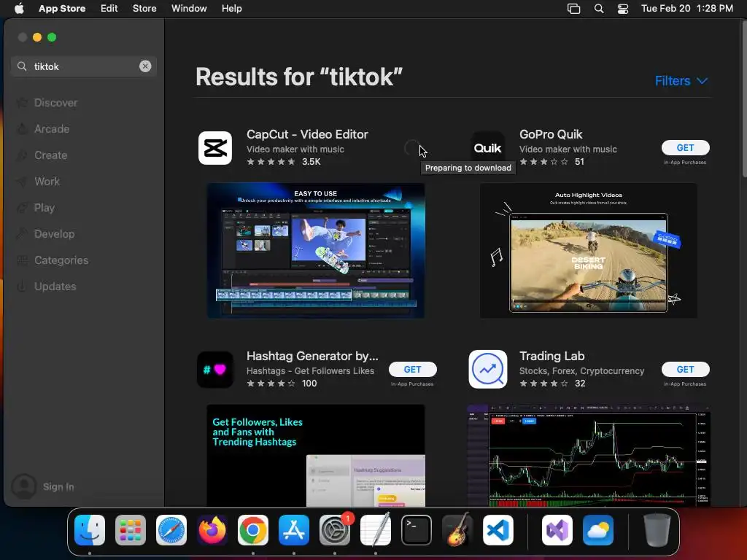Launch Firefox from the Dock
The width and height of the screenshot is (747, 560).
[x=212, y=530]
